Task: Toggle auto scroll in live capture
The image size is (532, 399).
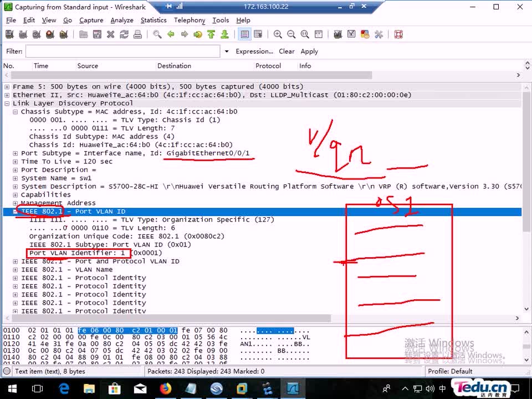Action: pos(258,34)
